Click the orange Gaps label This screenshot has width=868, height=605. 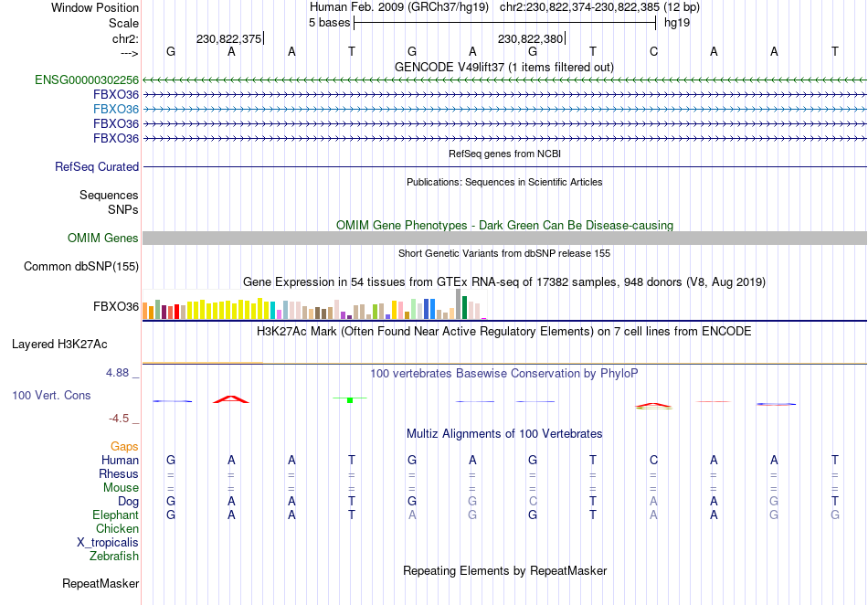(124, 446)
